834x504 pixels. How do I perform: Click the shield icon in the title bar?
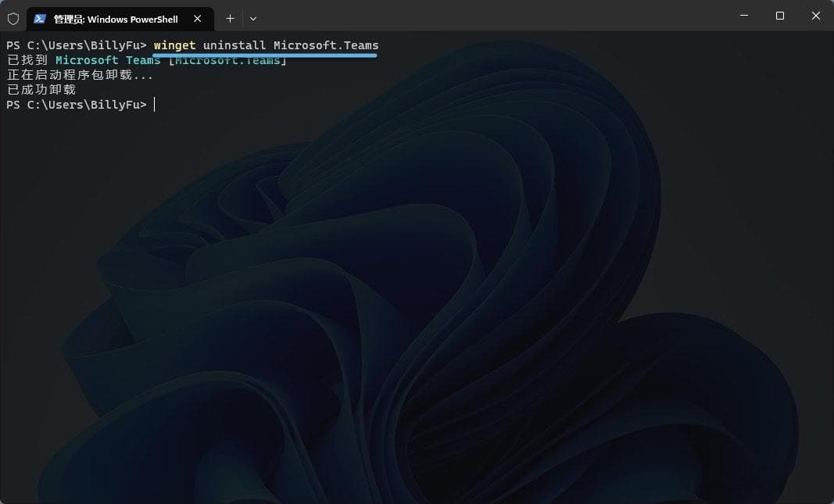tap(13, 19)
